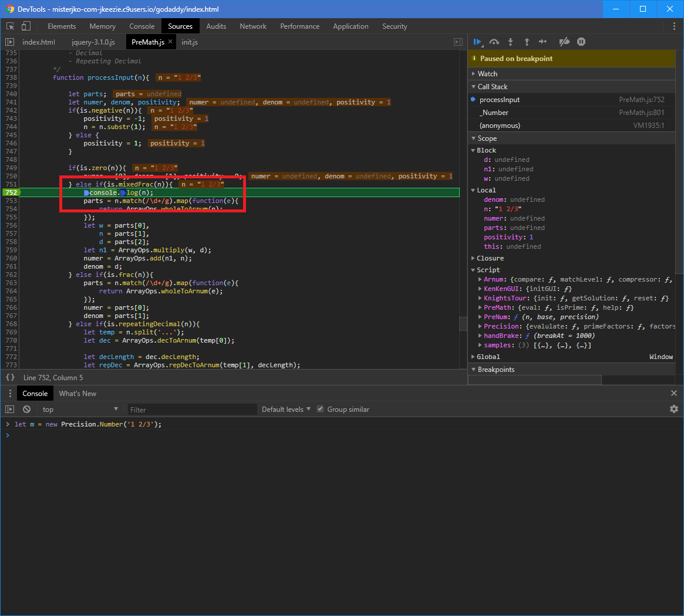Screen dimensions: 684x616
Task: Switch to the Network panel
Action: coord(253,26)
